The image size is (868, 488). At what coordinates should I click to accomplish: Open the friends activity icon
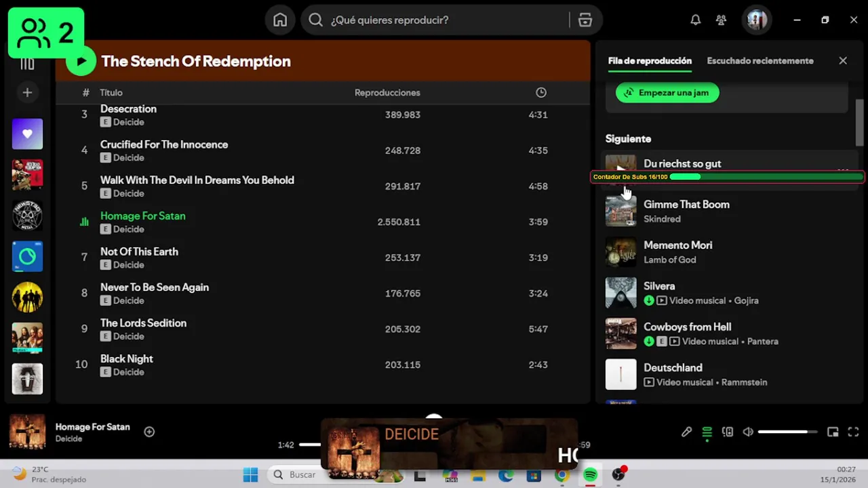(721, 20)
